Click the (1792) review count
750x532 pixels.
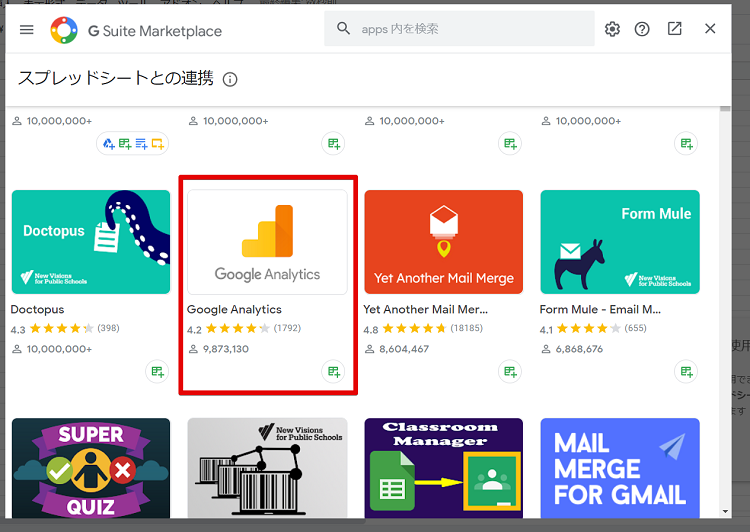(x=287, y=328)
